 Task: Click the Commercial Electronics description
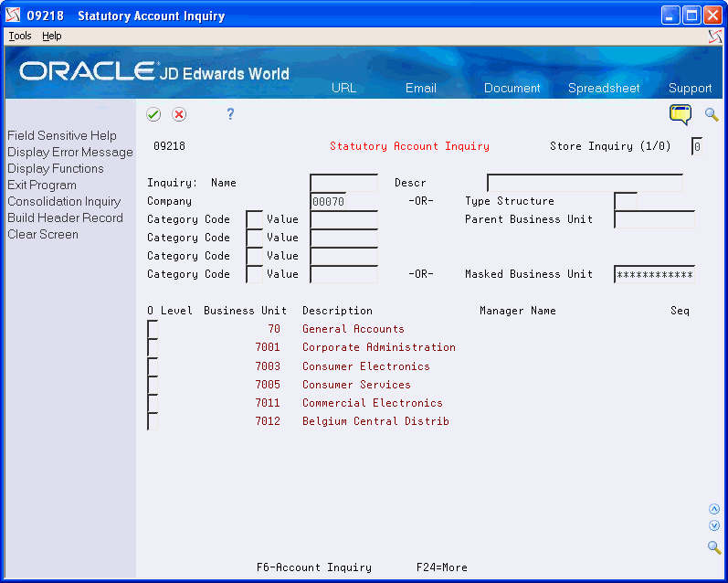tap(373, 403)
